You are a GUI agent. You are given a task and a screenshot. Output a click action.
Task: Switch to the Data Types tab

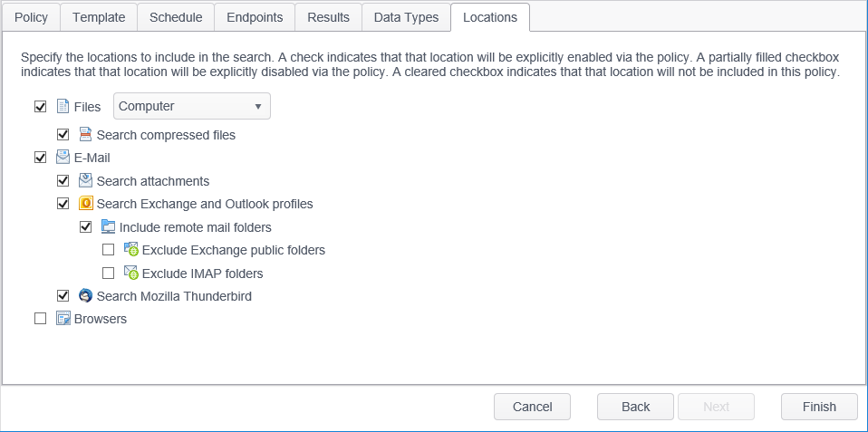click(x=406, y=17)
